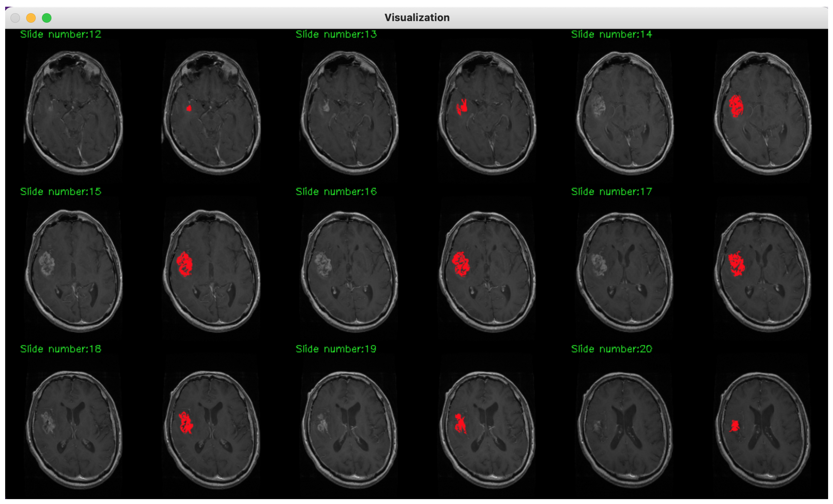Screen dimensions: 833x504
Task: Click the yellow minimize window button
Action: pos(31,18)
